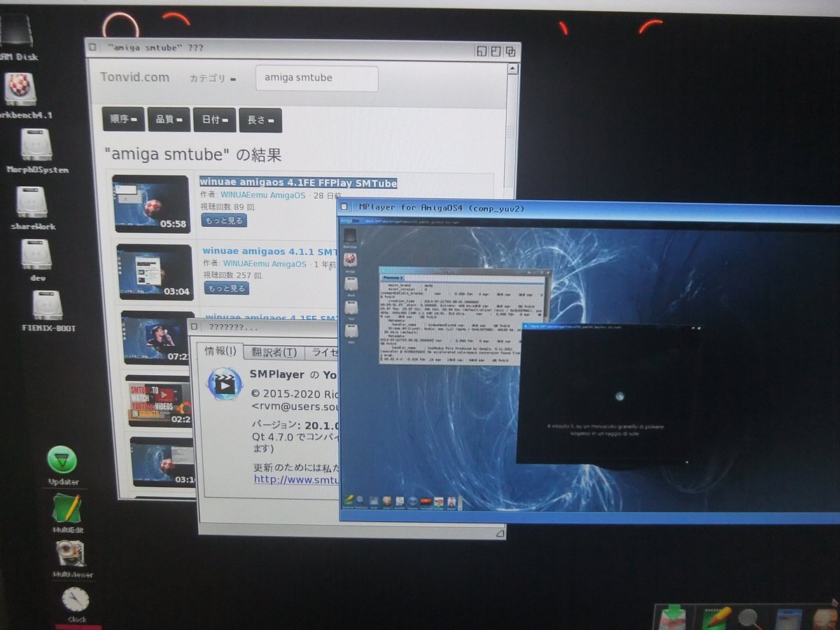
Task: Open the 品質 quality dropdown
Action: pyautogui.click(x=169, y=120)
